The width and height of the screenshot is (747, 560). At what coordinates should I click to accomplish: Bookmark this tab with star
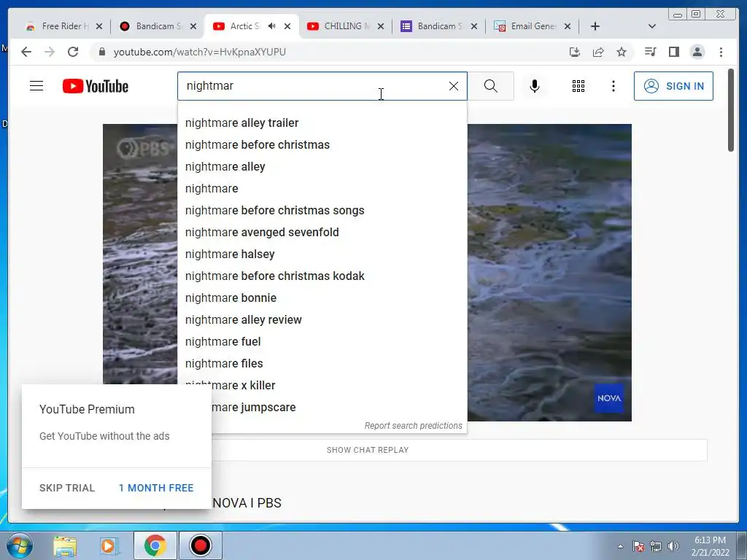tap(622, 52)
